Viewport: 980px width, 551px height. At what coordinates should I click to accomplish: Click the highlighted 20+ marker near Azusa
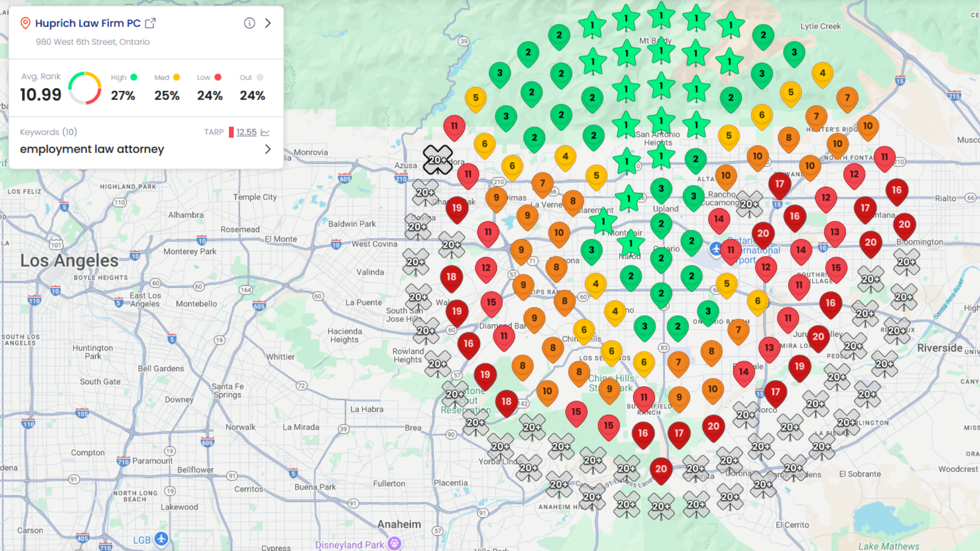(x=437, y=159)
